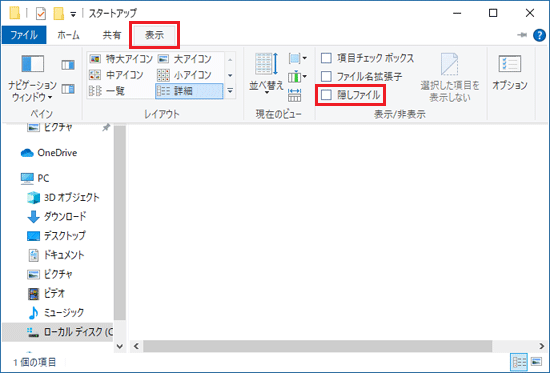The height and width of the screenshot is (373, 550).
Task: Switch to large icons status bar icon
Action: coord(537,362)
